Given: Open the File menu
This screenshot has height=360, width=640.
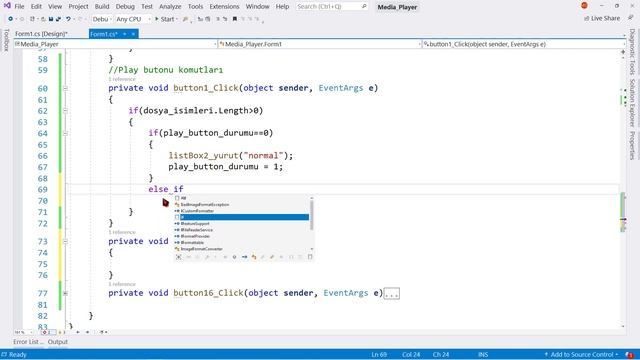Looking at the screenshot, I should coord(19,7).
